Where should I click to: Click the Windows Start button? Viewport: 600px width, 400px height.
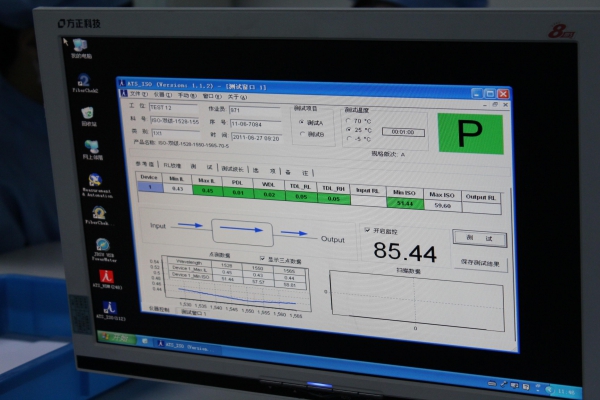point(117,338)
